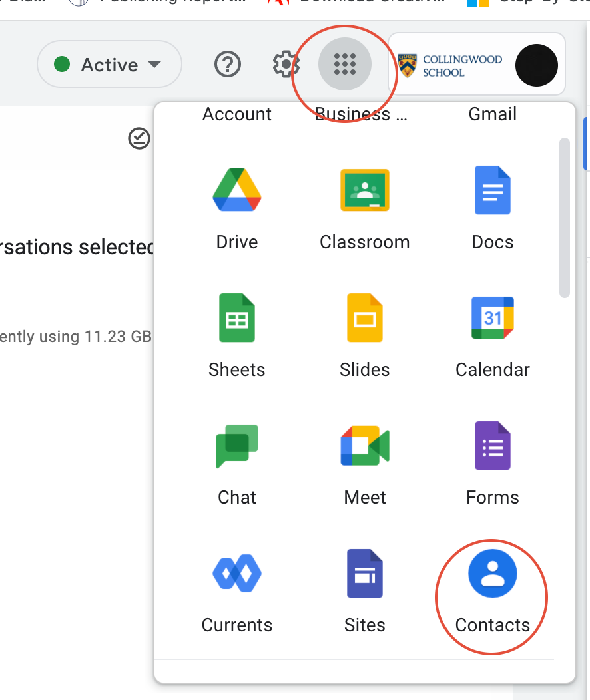Select Account in the apps panel
Screen dimensions: 590x700
click(x=236, y=114)
